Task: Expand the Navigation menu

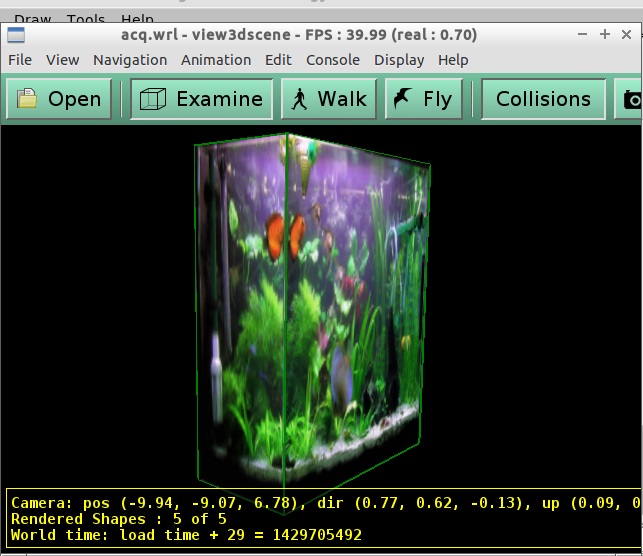Action: pos(130,60)
